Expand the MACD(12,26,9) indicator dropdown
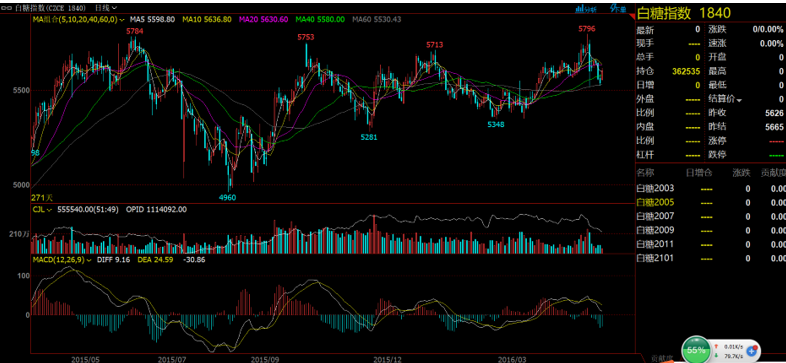Viewport: 786px width, 363px height. tap(89, 260)
